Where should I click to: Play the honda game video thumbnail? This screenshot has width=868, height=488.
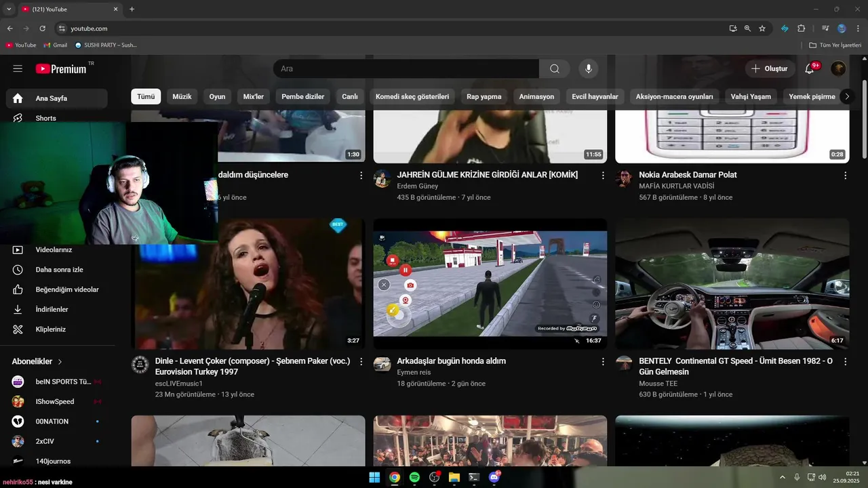coord(490,283)
